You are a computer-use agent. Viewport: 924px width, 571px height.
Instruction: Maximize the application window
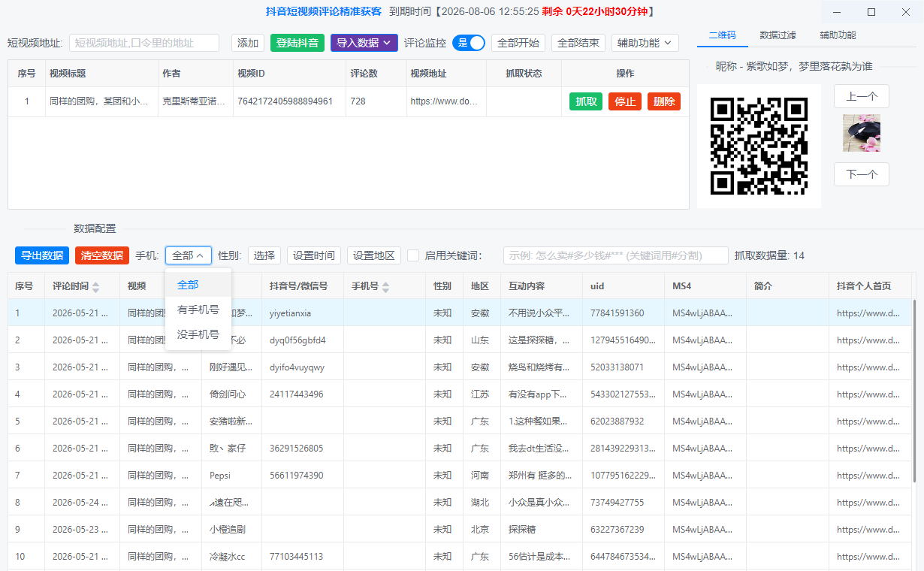871,12
